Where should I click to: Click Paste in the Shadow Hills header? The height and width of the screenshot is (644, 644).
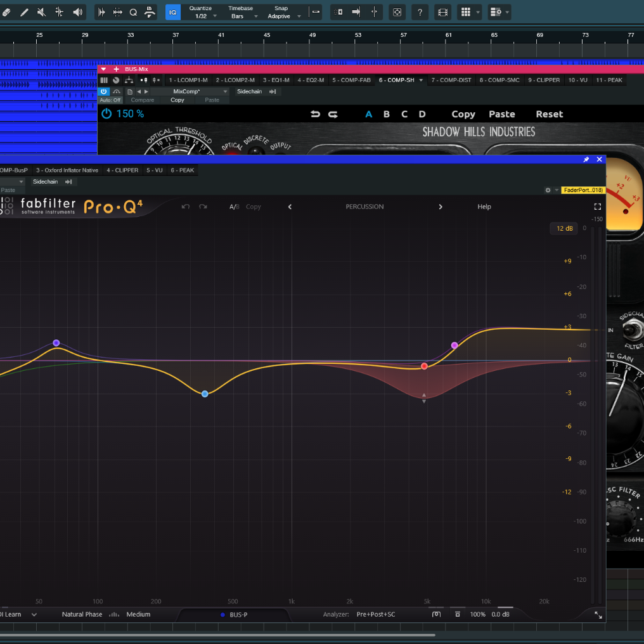coord(501,114)
